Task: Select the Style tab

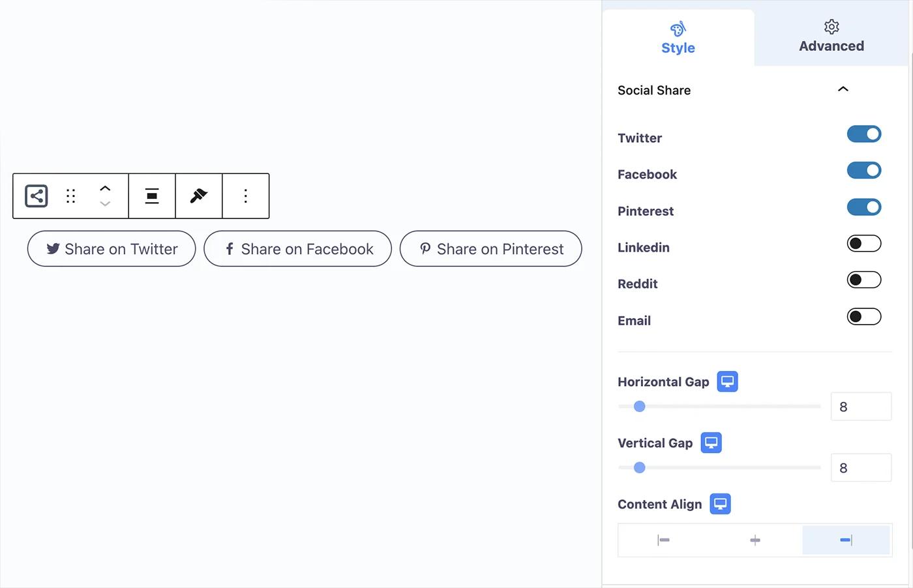Action: pos(678,37)
